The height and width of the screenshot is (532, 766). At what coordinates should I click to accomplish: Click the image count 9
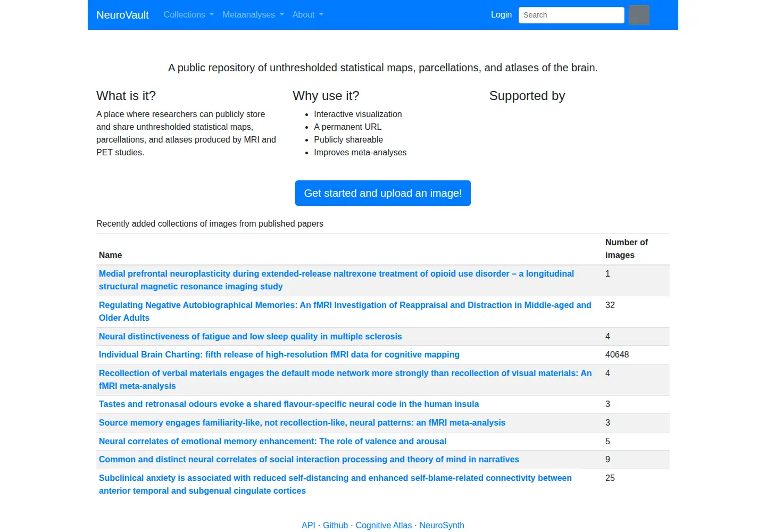[x=607, y=460]
